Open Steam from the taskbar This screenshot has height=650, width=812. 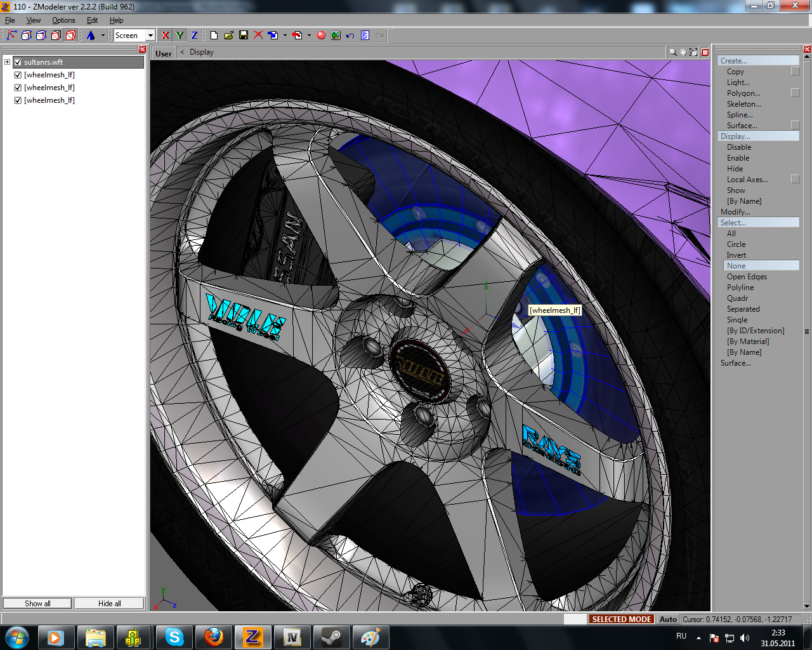coord(332,637)
